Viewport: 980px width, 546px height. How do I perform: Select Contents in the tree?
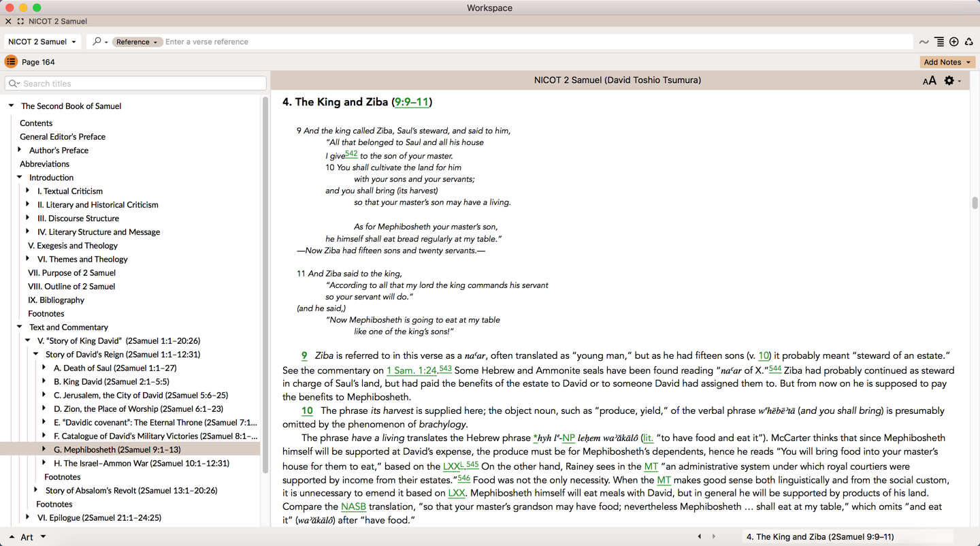[x=36, y=123]
